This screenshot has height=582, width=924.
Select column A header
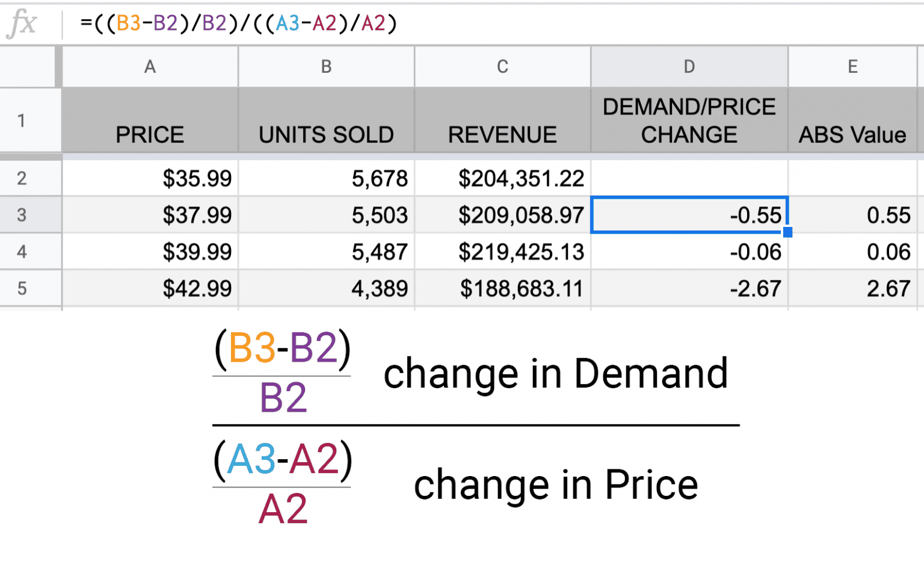coord(150,67)
